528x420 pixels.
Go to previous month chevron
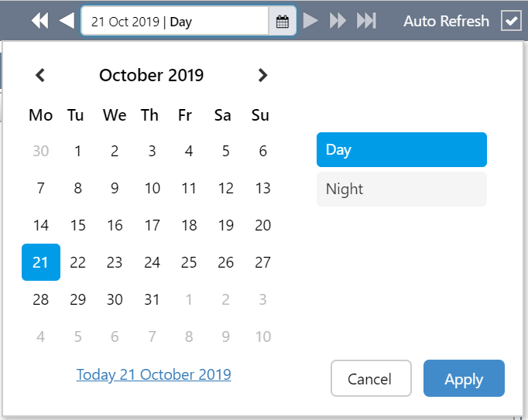coord(41,75)
